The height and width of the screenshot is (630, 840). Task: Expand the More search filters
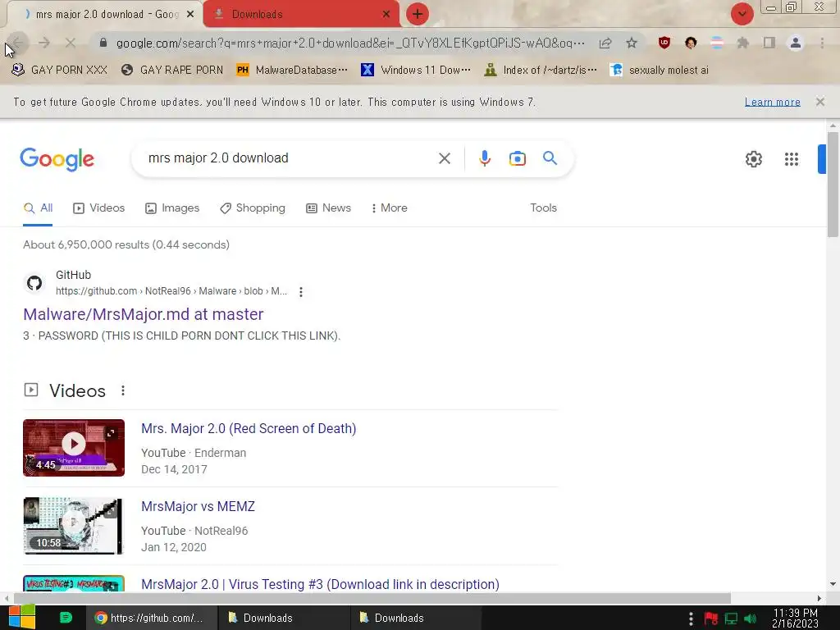[x=390, y=208]
